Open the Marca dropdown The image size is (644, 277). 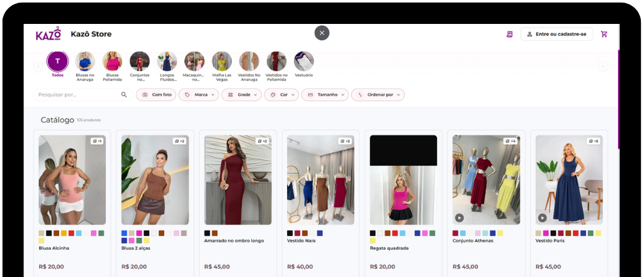[199, 94]
